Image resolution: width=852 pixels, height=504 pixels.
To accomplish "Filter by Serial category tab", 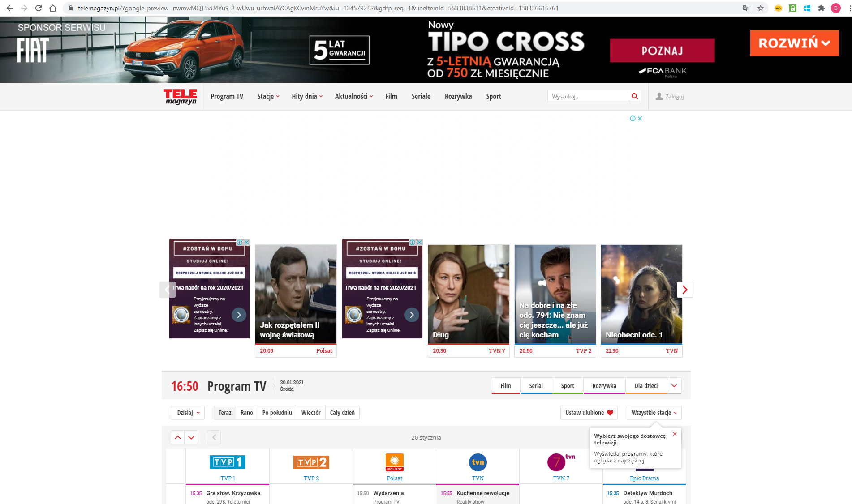I will point(536,386).
